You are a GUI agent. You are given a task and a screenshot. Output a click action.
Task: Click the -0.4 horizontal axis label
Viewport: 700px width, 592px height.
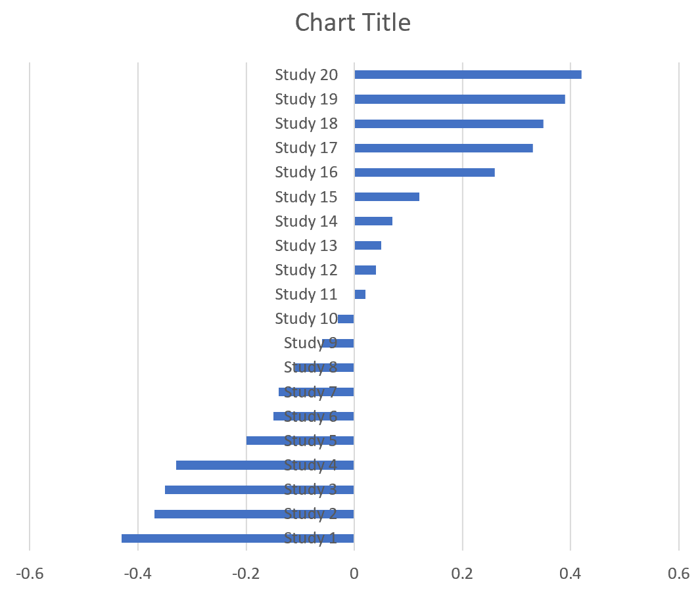[x=137, y=574]
